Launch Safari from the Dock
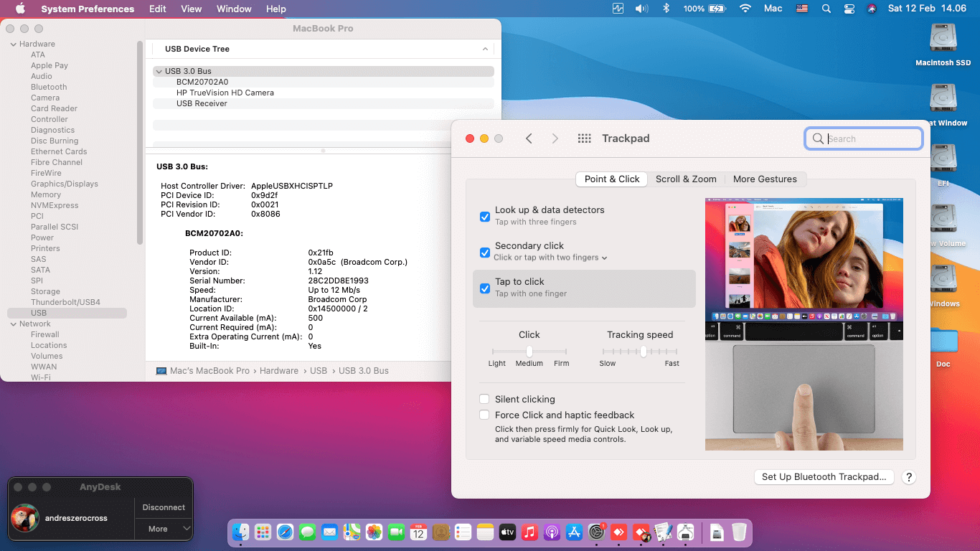Image resolution: width=980 pixels, height=551 pixels. click(285, 532)
